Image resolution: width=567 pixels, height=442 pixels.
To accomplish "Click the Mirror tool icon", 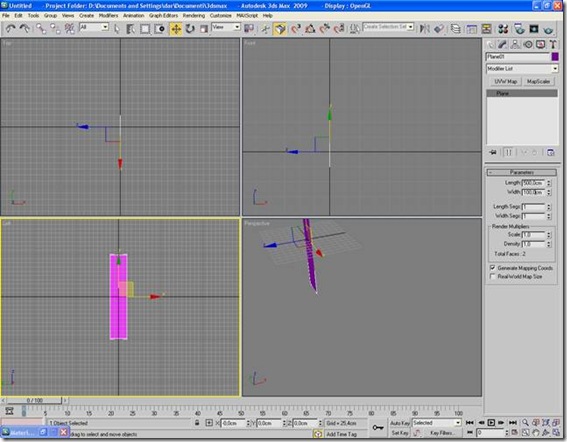I will [424, 29].
